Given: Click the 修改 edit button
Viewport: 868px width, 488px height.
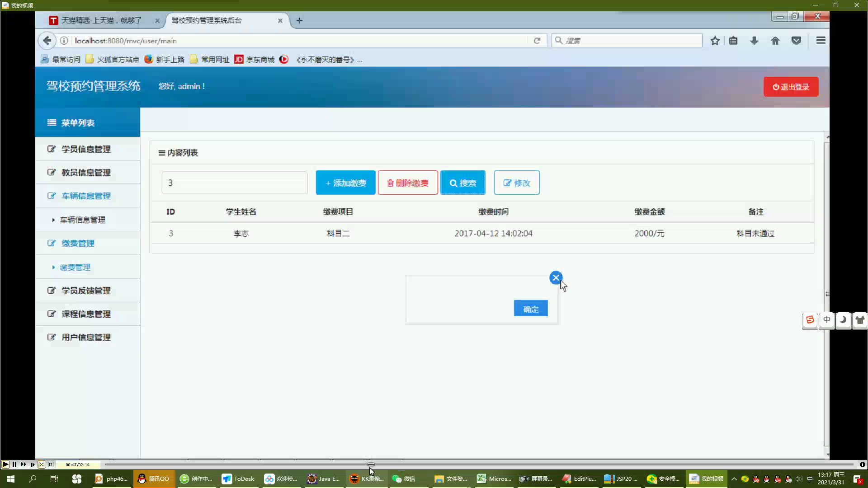Looking at the screenshot, I should coord(517,183).
